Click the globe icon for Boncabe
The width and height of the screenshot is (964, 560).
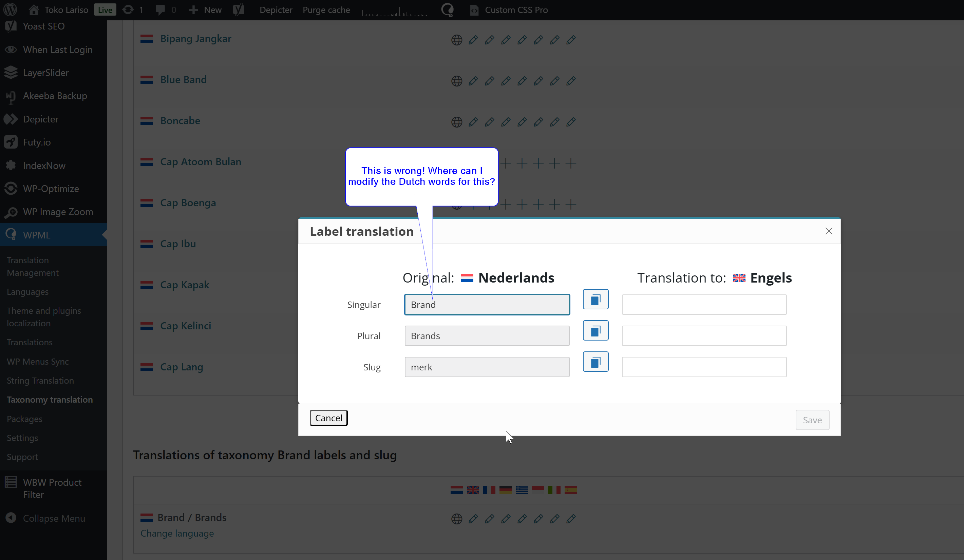tap(457, 122)
